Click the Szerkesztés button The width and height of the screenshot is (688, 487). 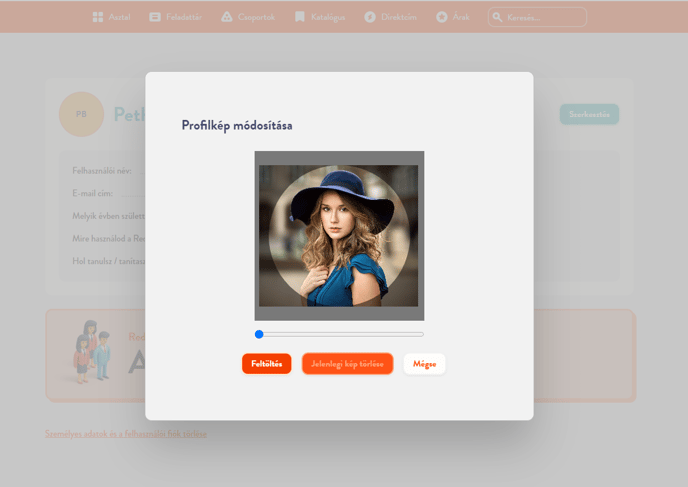[589, 114]
